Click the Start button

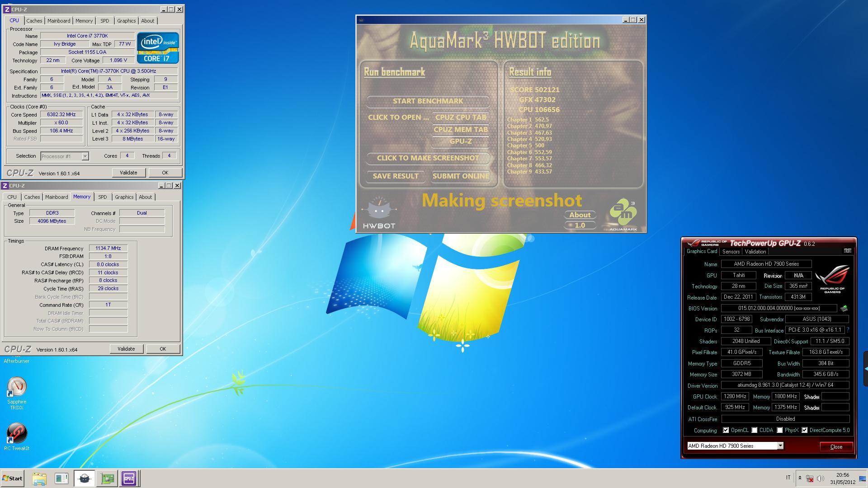pos(12,478)
